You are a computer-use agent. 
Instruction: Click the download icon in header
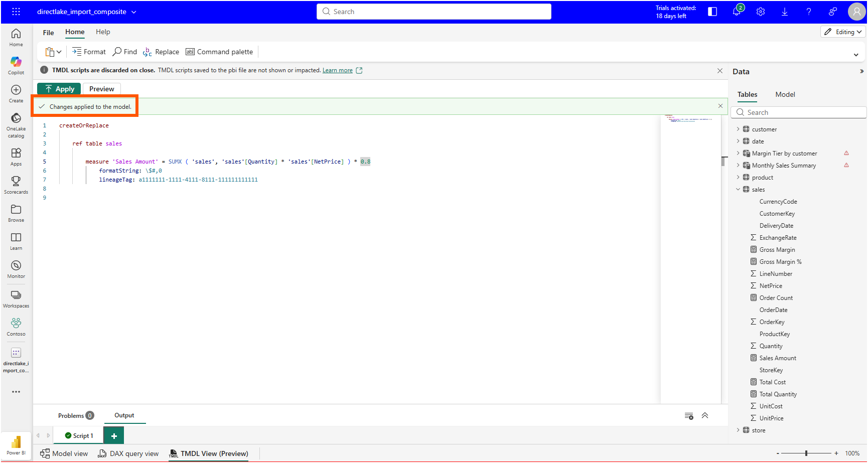click(x=785, y=12)
